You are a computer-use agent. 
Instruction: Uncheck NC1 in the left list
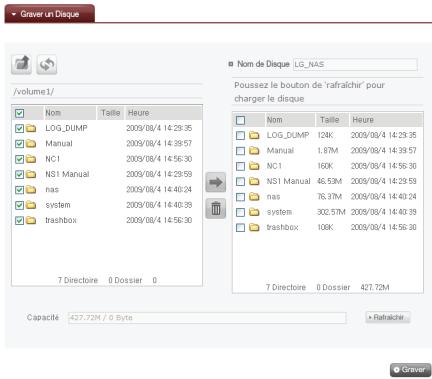19,159
